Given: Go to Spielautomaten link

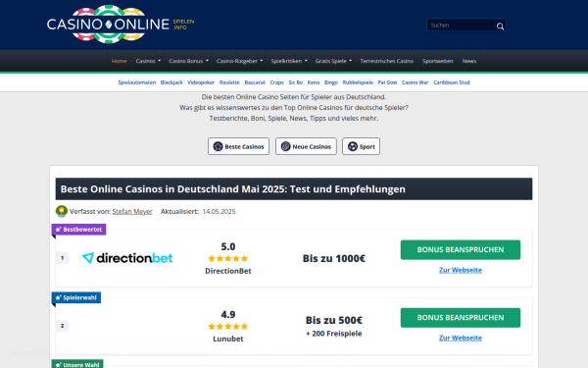Looking at the screenshot, I should 137,82.
